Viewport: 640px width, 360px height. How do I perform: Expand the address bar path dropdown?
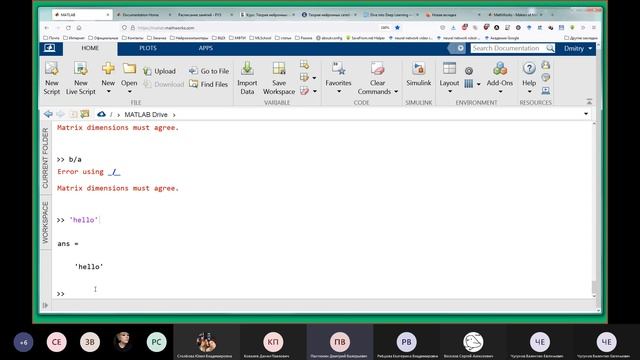[586, 114]
